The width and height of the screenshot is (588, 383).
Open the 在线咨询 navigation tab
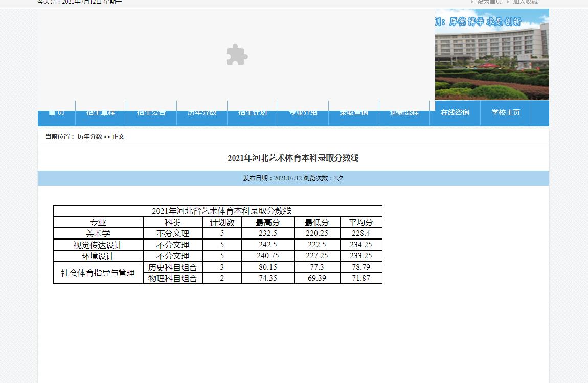pos(455,113)
